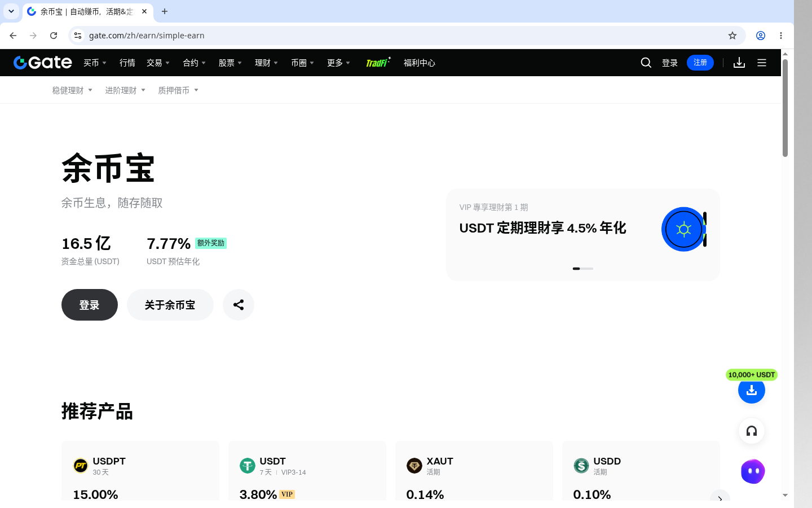Click the 关于余币宝 button

(x=170, y=305)
